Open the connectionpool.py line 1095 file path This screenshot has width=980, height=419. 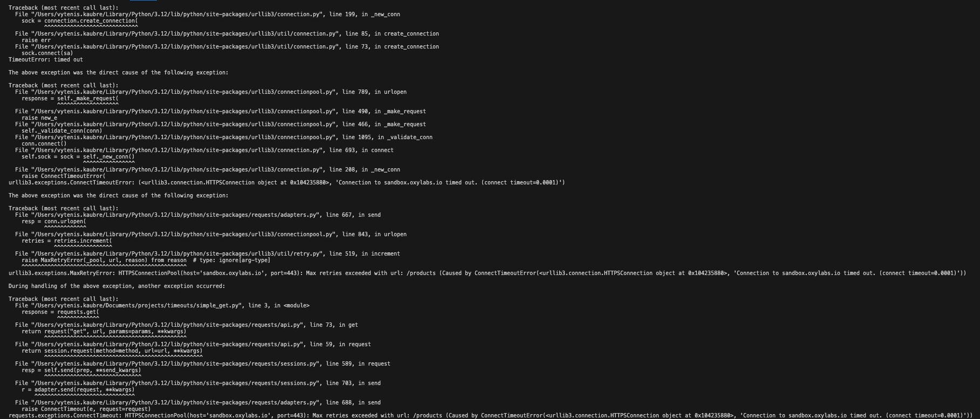click(184, 138)
